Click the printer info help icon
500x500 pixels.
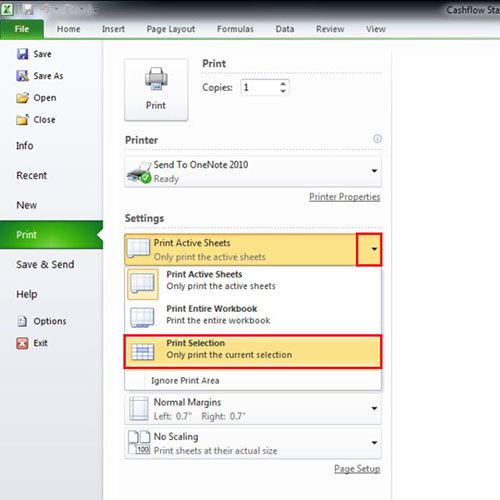(x=377, y=139)
